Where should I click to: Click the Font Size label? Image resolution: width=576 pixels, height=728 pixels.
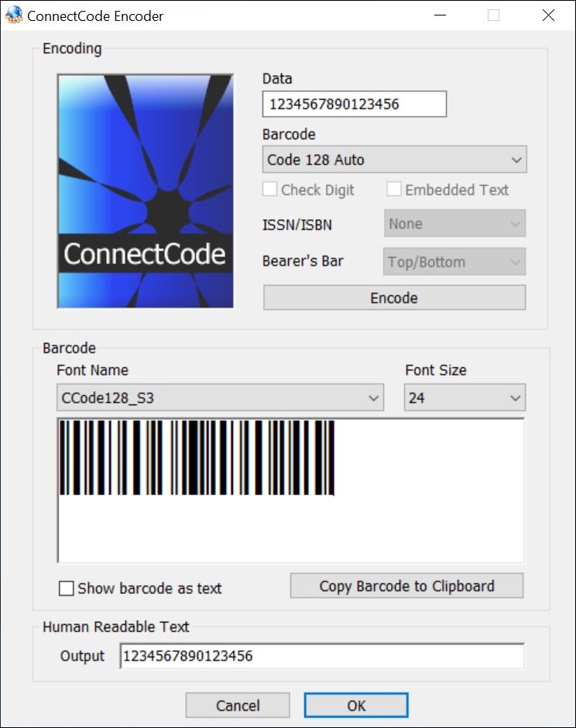pos(436,370)
